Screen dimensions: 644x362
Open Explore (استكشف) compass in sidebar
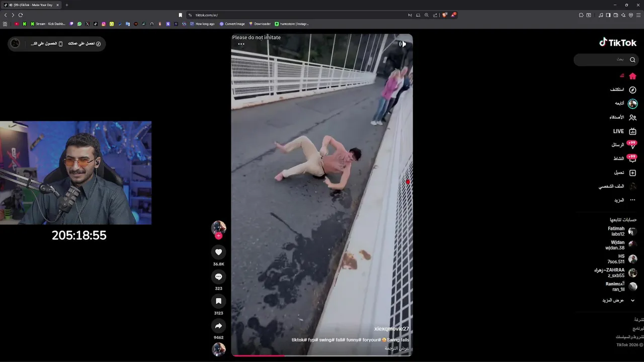(x=623, y=89)
